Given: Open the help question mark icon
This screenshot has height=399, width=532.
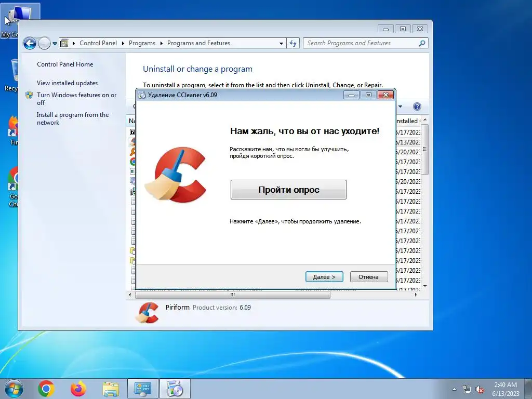Looking at the screenshot, I should point(417,107).
